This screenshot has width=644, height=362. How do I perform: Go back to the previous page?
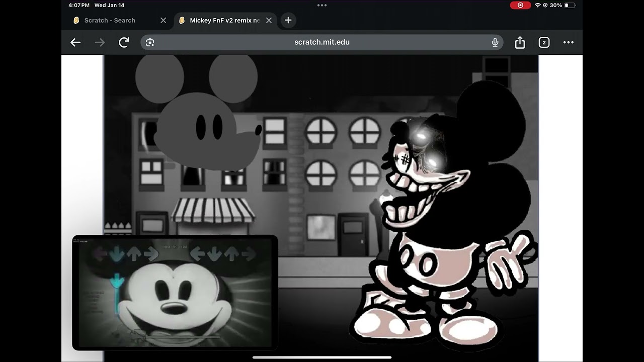(x=75, y=43)
